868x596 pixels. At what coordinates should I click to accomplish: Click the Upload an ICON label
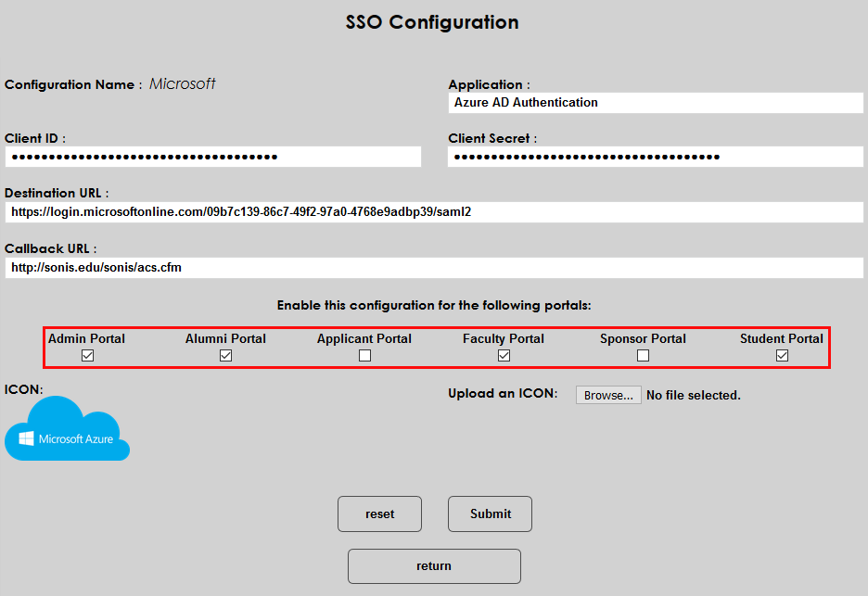tap(503, 394)
